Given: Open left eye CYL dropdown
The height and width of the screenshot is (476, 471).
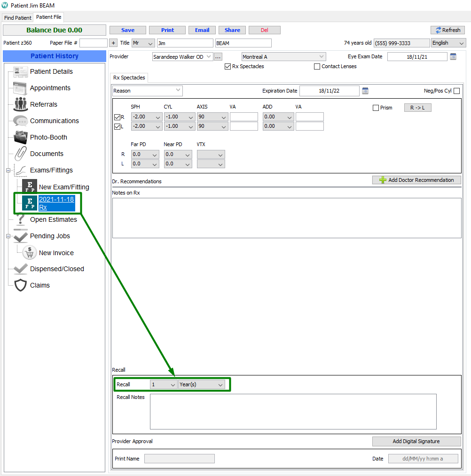Looking at the screenshot, I should pyautogui.click(x=180, y=126).
